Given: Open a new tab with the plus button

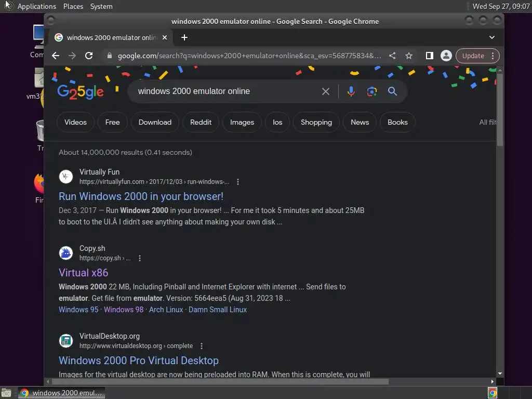Looking at the screenshot, I should coord(184,37).
